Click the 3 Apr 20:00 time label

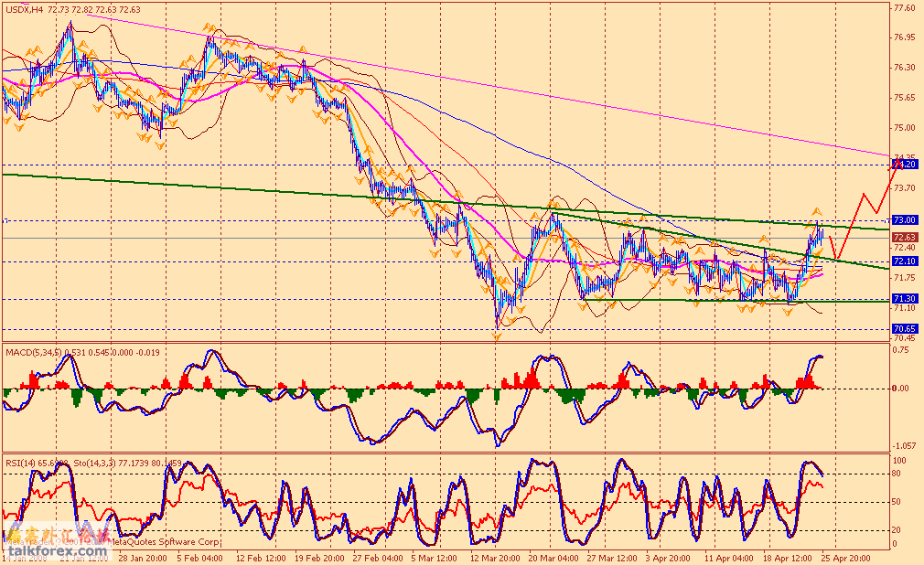click(x=668, y=558)
